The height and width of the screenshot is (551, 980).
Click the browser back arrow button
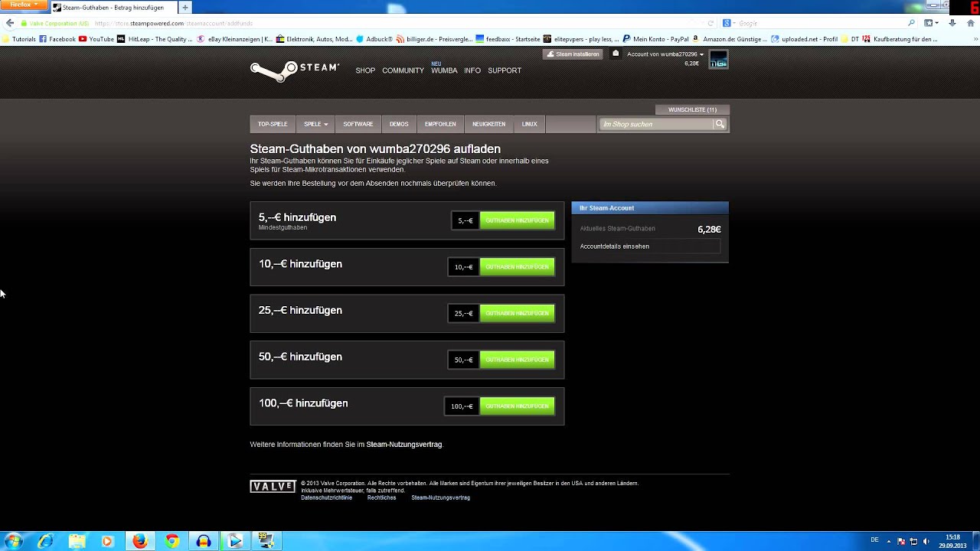10,23
